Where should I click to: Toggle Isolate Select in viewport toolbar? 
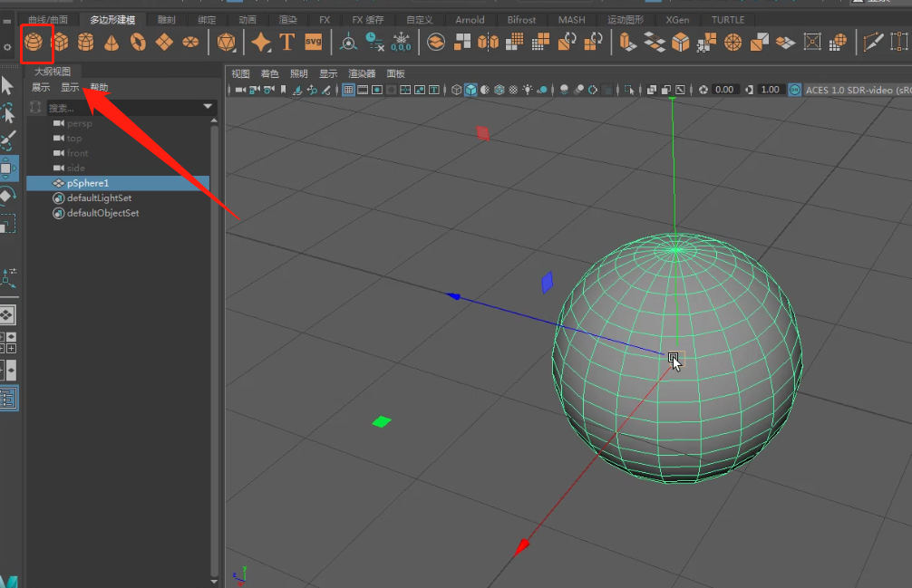629,90
